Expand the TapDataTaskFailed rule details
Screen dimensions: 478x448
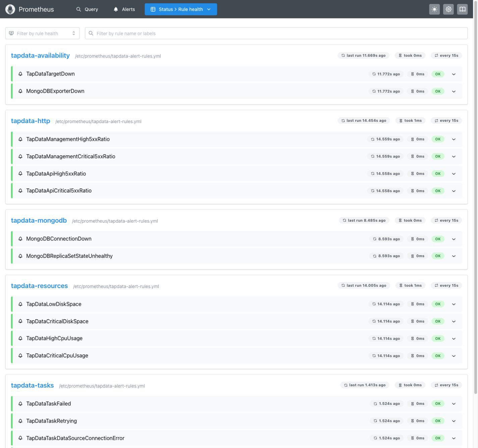(x=454, y=404)
